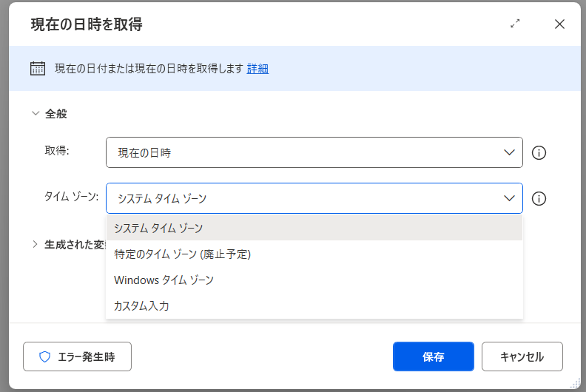Click the expand dialog arrows icon
The height and width of the screenshot is (392, 586).
tap(516, 24)
